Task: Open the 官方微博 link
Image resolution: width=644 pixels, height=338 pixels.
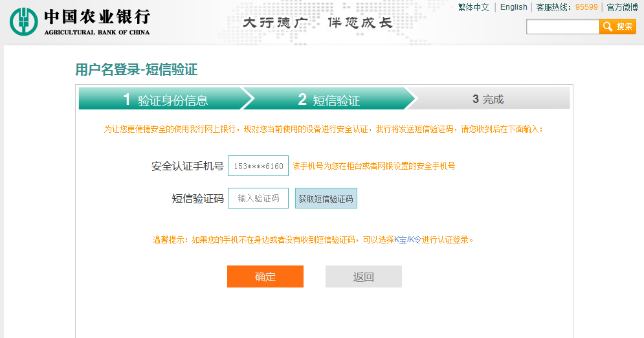Action: click(622, 7)
